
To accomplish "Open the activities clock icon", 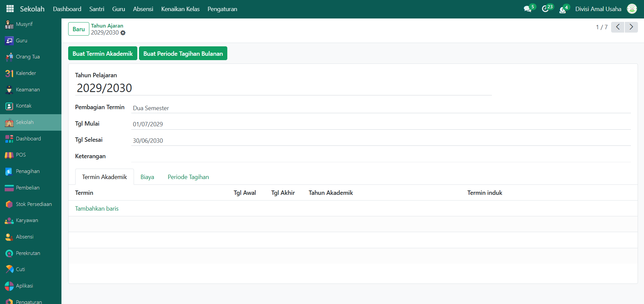I will [x=545, y=9].
